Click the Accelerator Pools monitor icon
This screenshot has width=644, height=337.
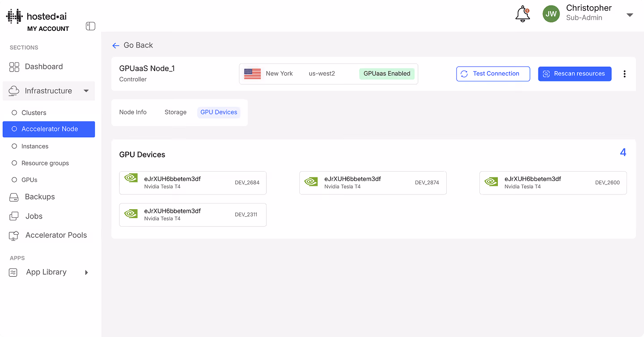click(14, 236)
